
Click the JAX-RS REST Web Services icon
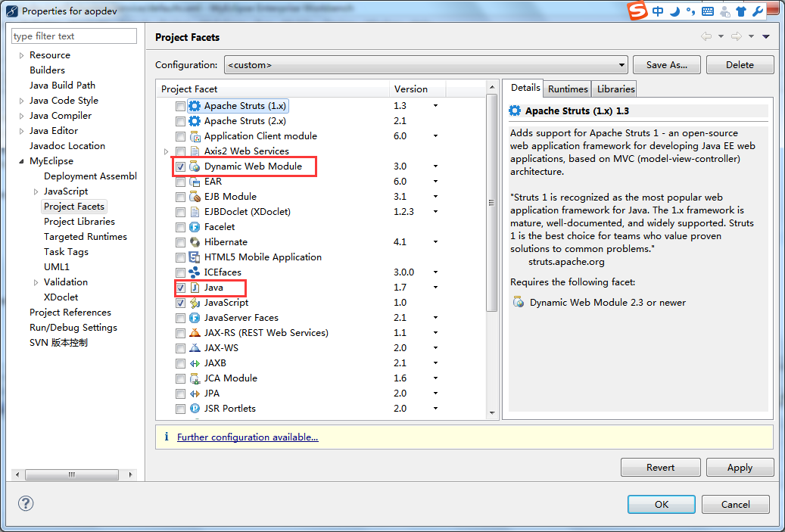(195, 333)
